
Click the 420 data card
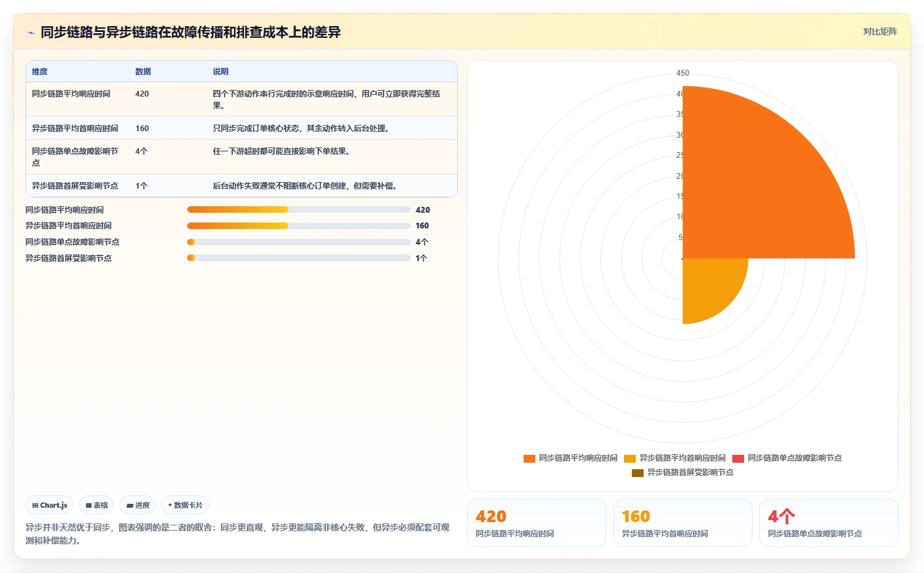click(x=537, y=523)
